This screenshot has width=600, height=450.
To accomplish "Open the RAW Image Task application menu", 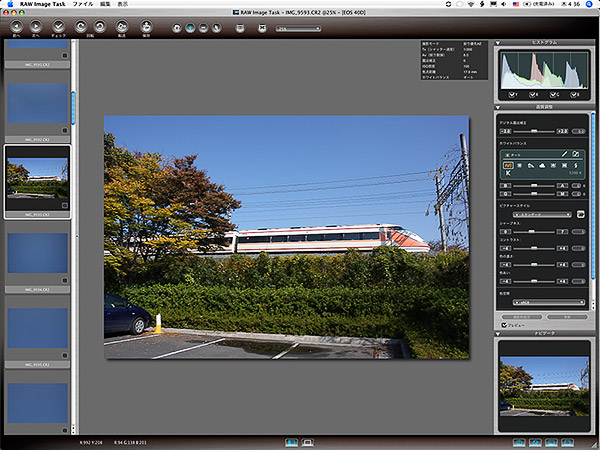I will pos(42,4).
